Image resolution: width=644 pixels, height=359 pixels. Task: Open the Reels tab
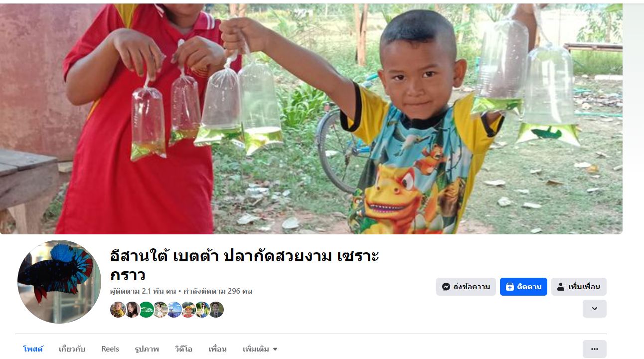[x=110, y=349]
